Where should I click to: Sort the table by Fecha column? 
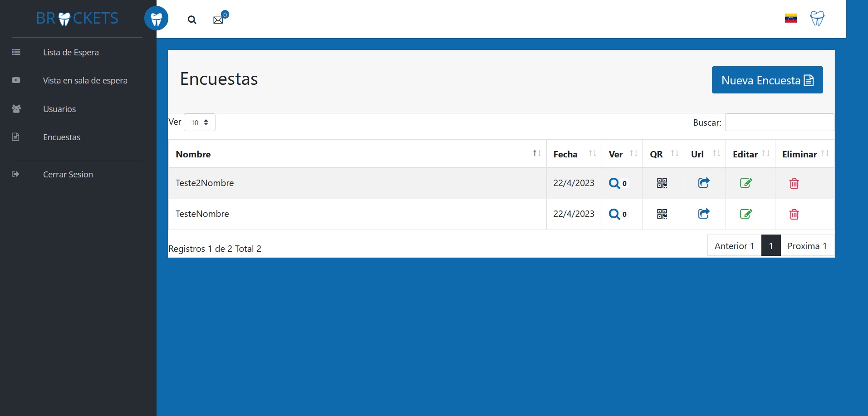pyautogui.click(x=565, y=154)
